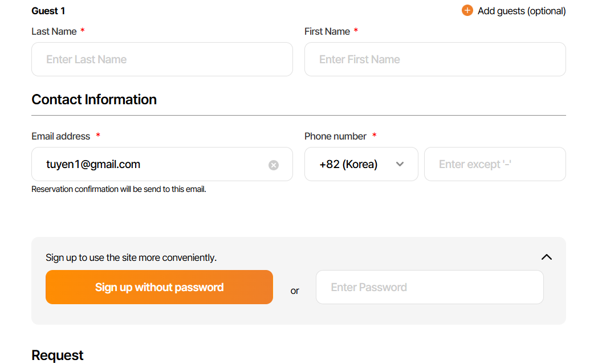The height and width of the screenshot is (364, 602).
Task: Collapse the sign-up panel using the chevron
Action: 546,257
